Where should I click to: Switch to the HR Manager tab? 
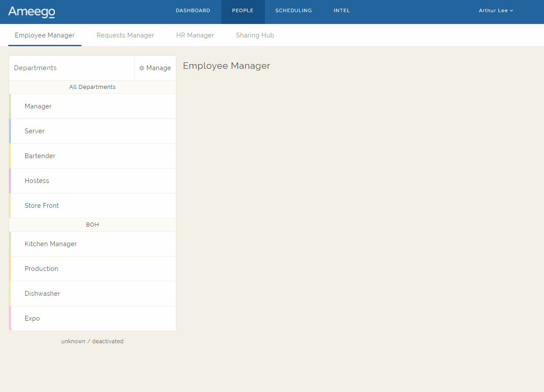point(195,35)
